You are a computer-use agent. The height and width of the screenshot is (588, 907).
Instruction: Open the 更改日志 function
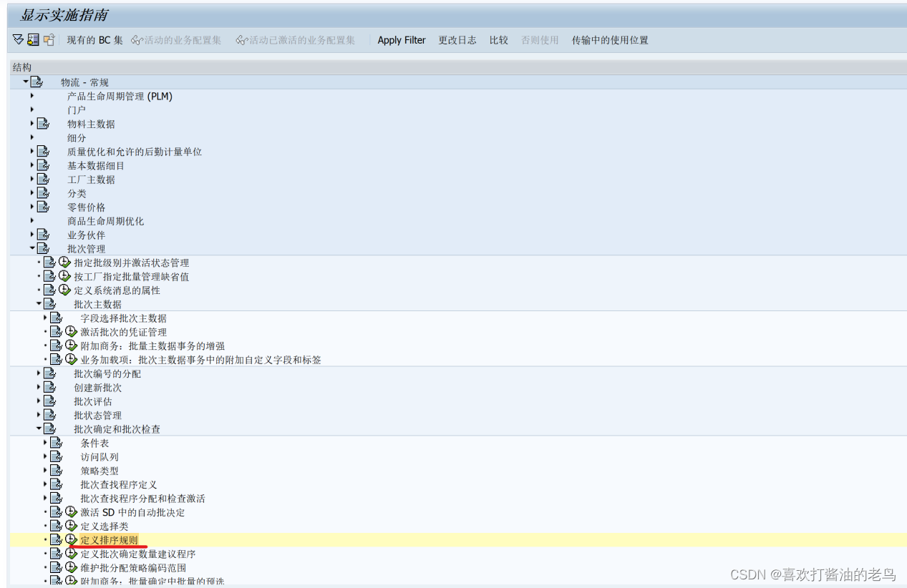[x=457, y=40]
